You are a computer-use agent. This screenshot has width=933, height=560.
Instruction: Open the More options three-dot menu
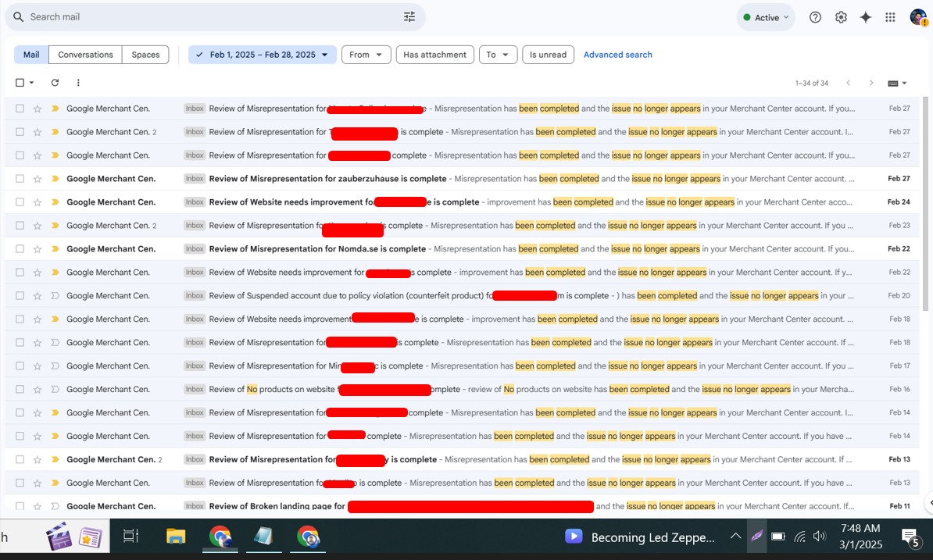pos(78,83)
